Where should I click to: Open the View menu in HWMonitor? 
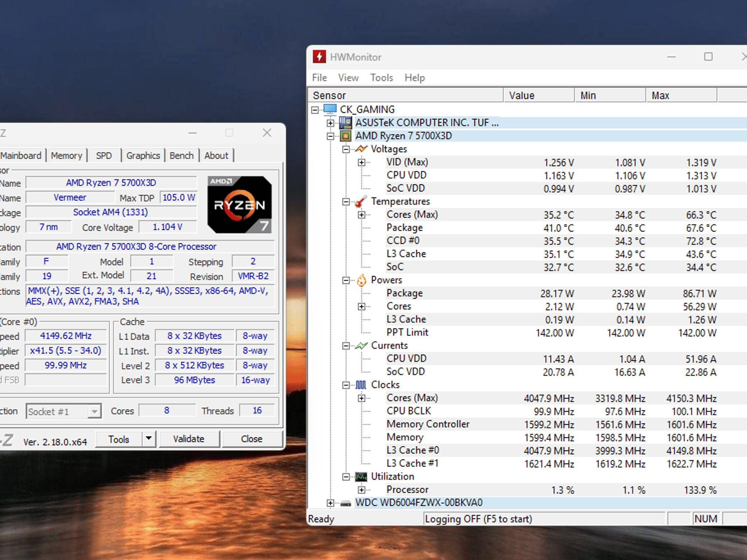coord(348,78)
